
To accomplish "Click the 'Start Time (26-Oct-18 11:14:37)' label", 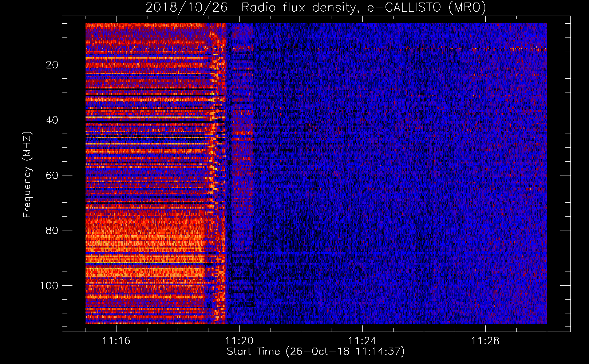I will pos(316,352).
